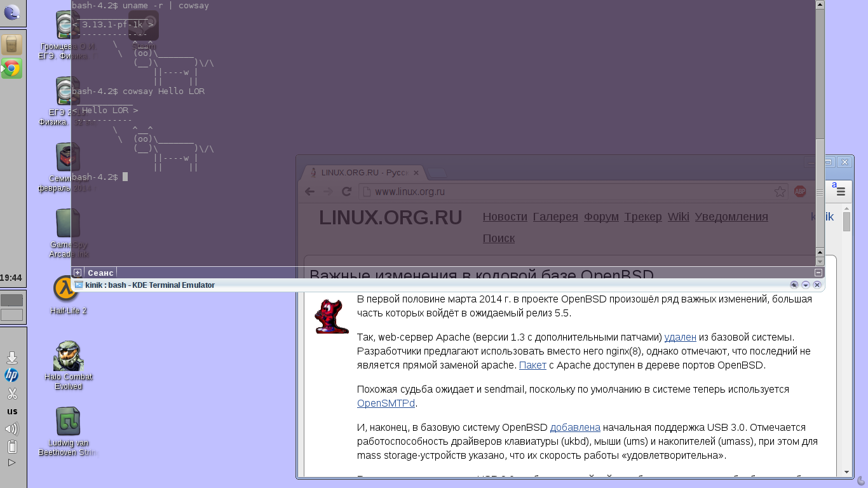Close the current Konsole tab with the minus button
This screenshot has height=488, width=868.
click(x=818, y=273)
